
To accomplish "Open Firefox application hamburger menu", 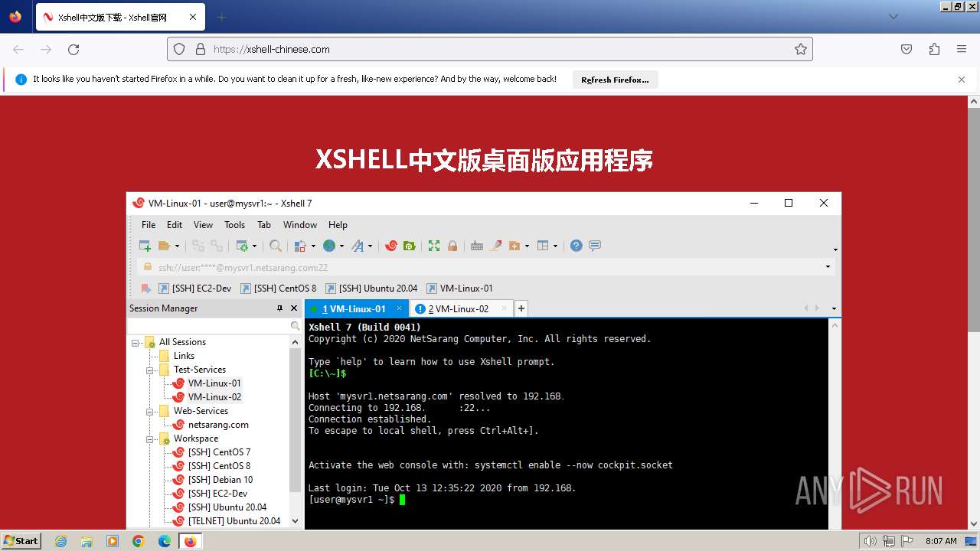I will 962,49.
